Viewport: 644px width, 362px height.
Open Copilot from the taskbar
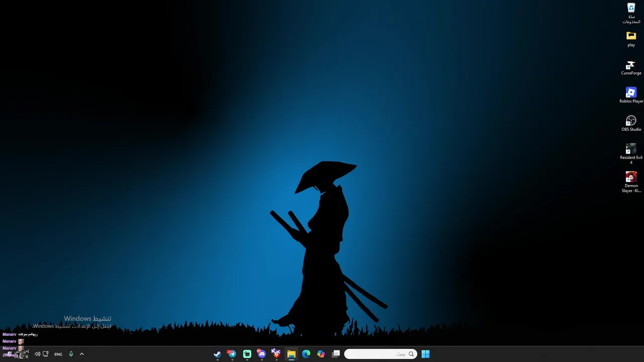(x=320, y=354)
